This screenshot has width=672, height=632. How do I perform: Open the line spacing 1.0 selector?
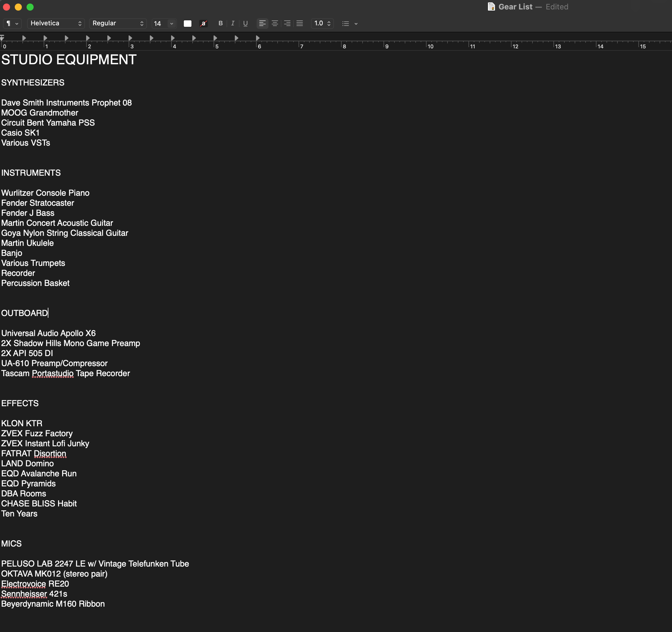click(x=322, y=23)
